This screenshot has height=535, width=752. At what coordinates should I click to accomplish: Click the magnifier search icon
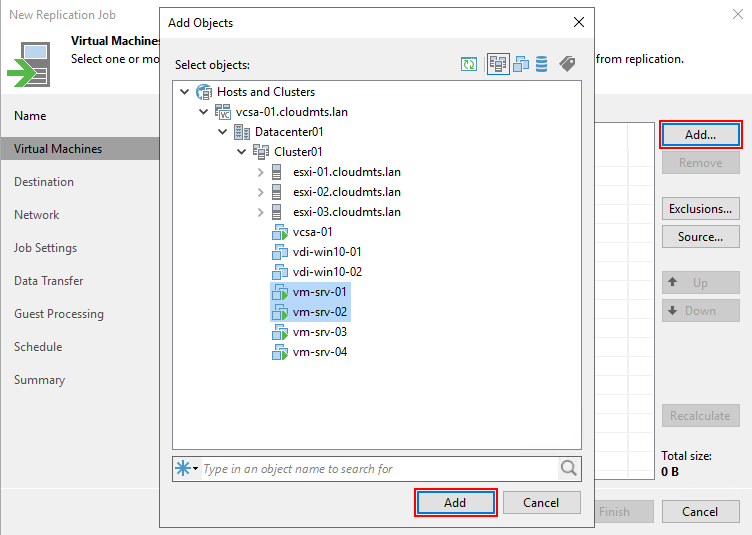568,468
